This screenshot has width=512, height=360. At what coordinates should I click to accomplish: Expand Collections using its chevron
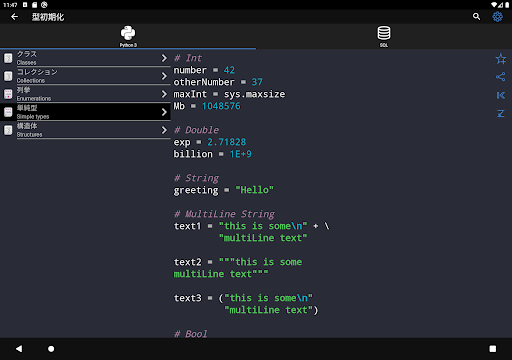pos(164,76)
